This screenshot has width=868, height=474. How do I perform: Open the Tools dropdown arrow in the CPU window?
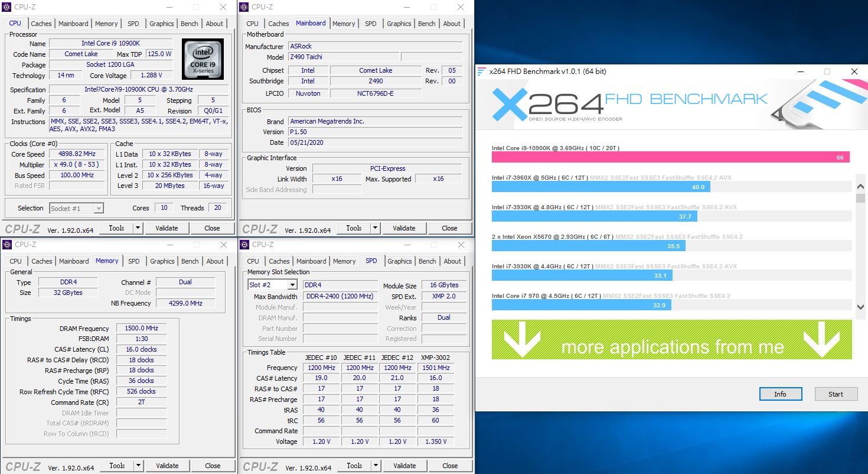pos(138,228)
